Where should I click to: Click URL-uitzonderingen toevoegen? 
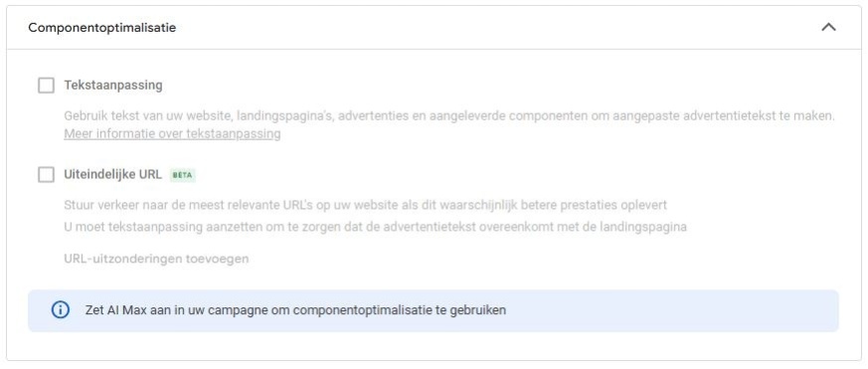156,259
